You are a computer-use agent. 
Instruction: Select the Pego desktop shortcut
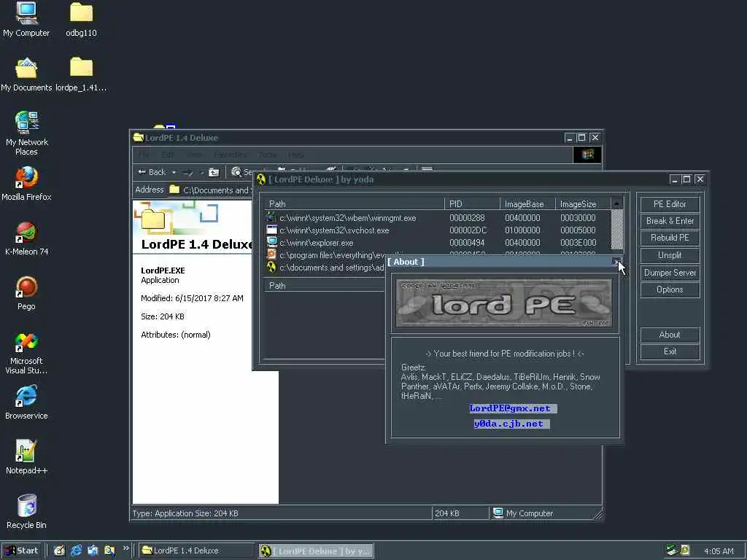[x=26, y=293]
